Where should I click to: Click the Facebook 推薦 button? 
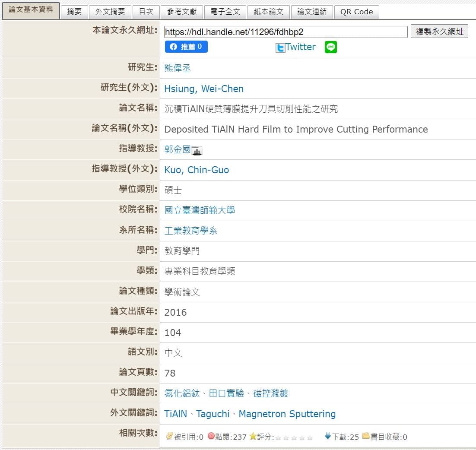187,47
